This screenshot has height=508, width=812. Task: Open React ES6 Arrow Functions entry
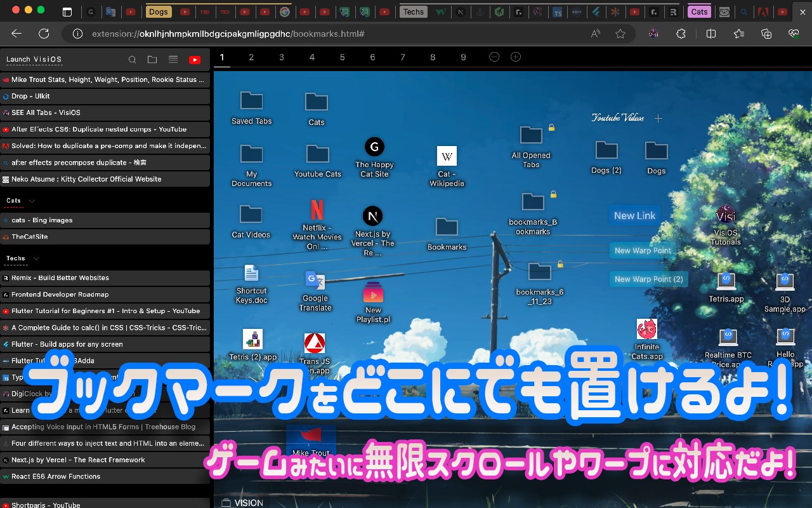(x=105, y=476)
